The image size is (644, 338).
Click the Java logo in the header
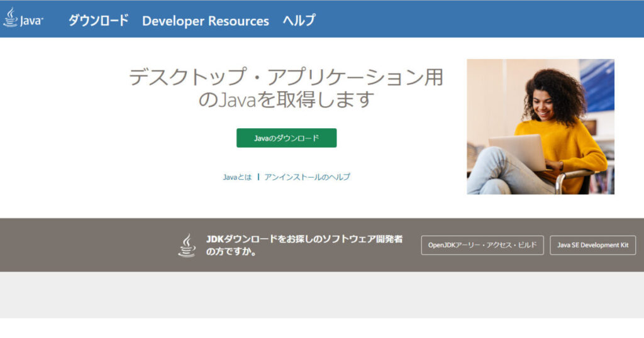point(23,18)
